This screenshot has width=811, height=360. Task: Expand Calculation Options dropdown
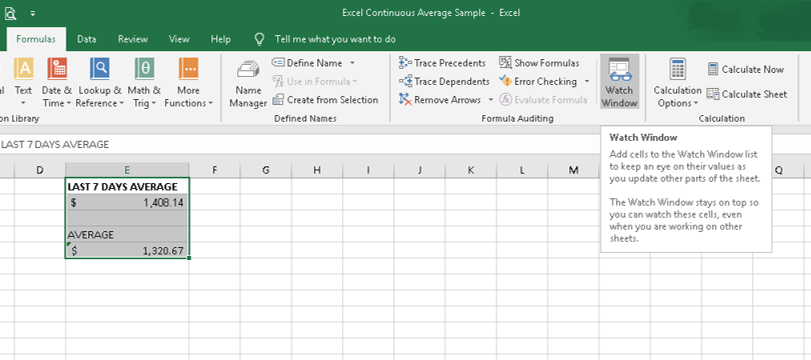point(678,82)
